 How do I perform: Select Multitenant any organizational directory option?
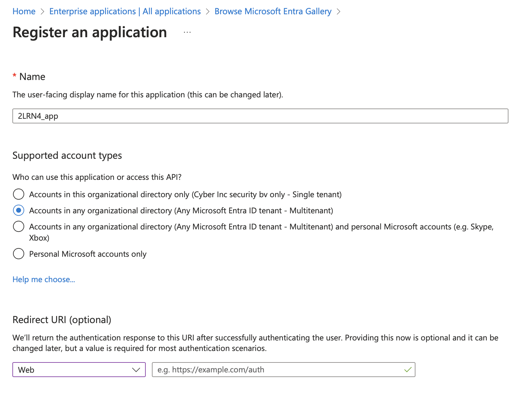[x=19, y=210]
